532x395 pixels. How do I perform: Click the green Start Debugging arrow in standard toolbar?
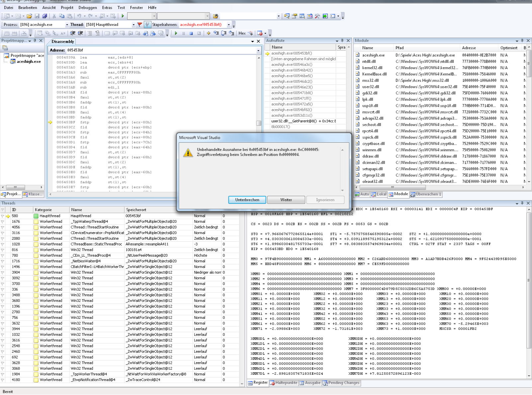click(x=123, y=16)
